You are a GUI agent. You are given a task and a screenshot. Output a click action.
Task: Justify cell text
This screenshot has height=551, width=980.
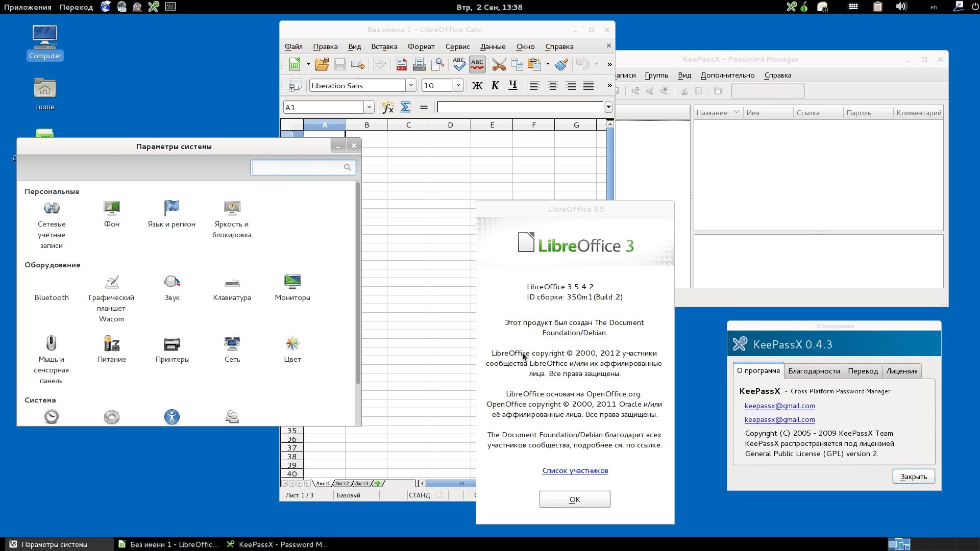click(589, 86)
